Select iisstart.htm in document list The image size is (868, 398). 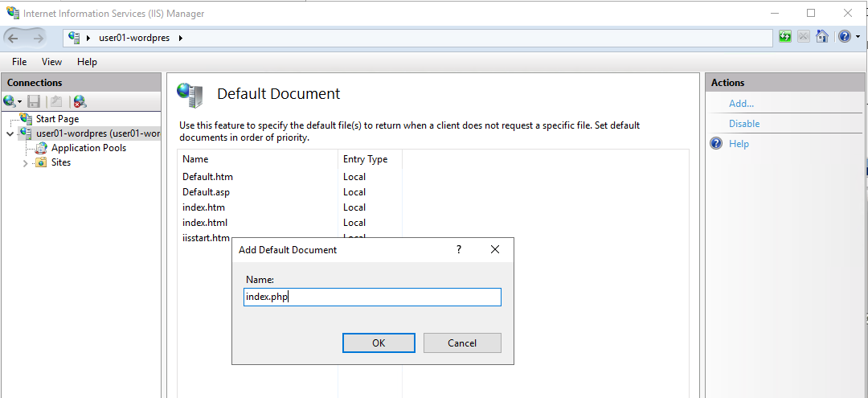click(x=206, y=238)
